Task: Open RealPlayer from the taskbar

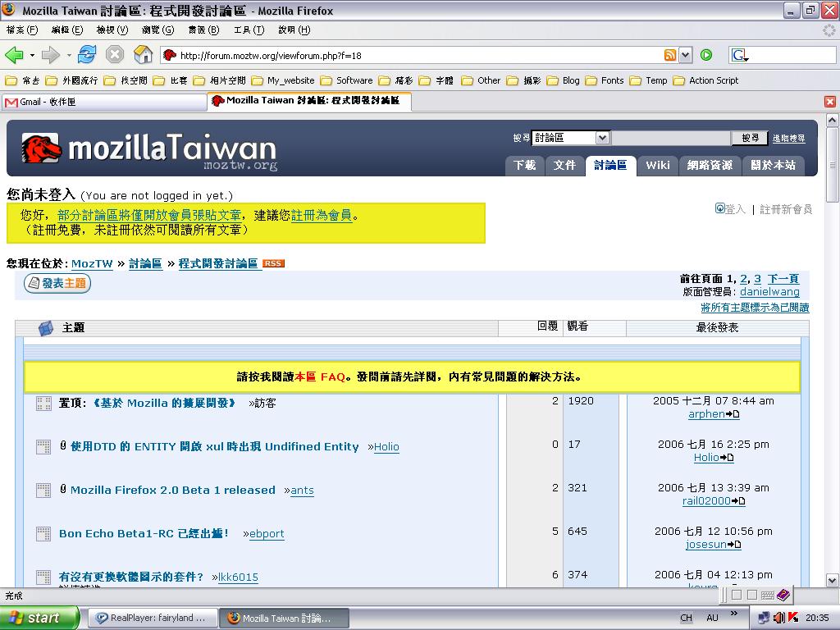Action: 152,618
